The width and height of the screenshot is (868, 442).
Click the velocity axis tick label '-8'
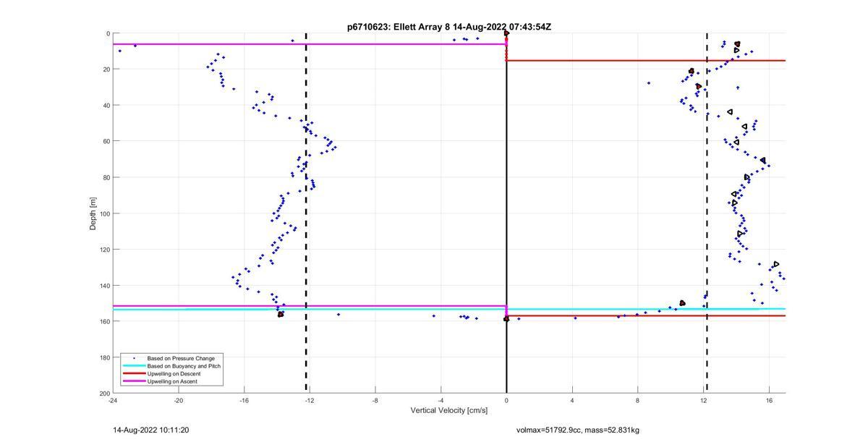point(375,400)
